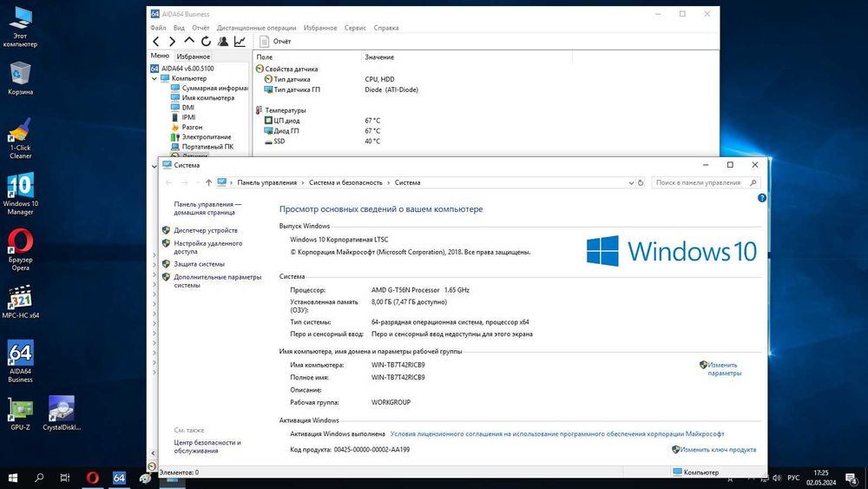Open the Отчёт menu in AIDA64 menu bar
The image size is (868, 489).
click(x=201, y=28)
